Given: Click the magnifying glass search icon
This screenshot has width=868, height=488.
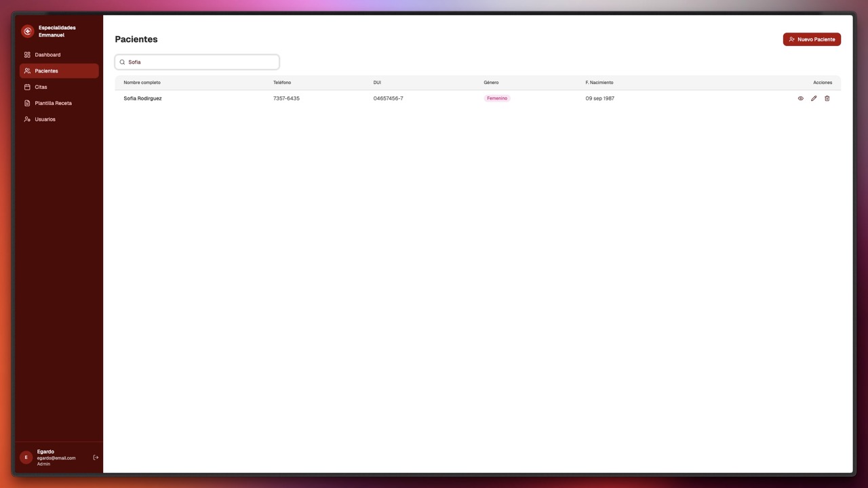Looking at the screenshot, I should 123,62.
